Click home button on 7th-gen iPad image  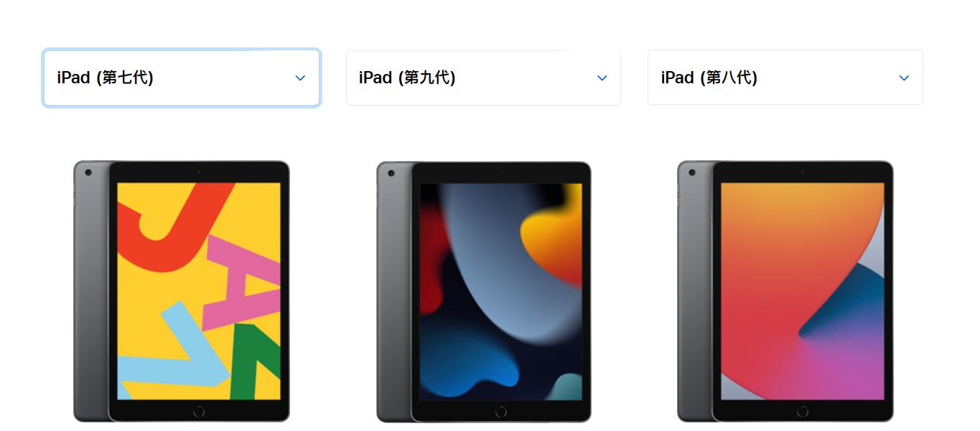point(199,411)
